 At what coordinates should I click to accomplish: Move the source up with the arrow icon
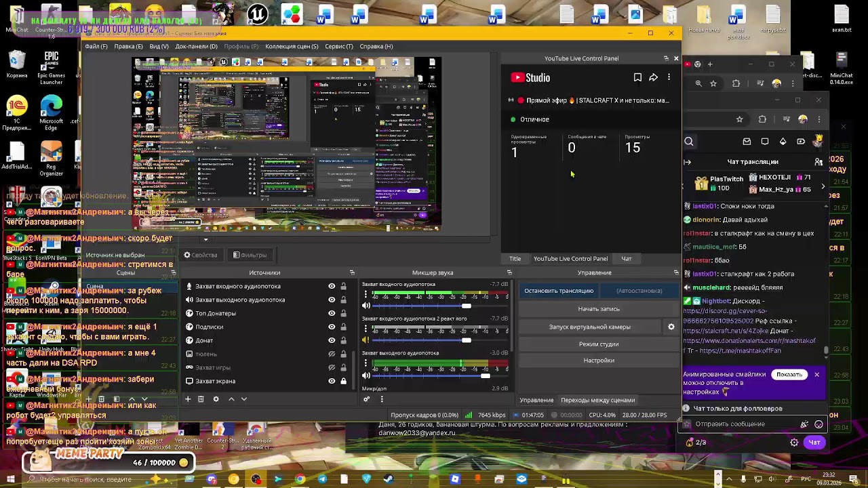tap(231, 399)
